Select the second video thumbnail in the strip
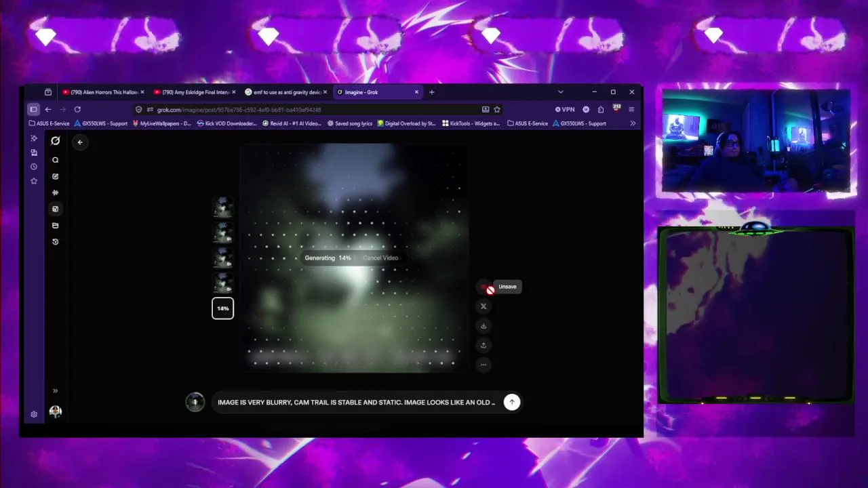 point(222,232)
